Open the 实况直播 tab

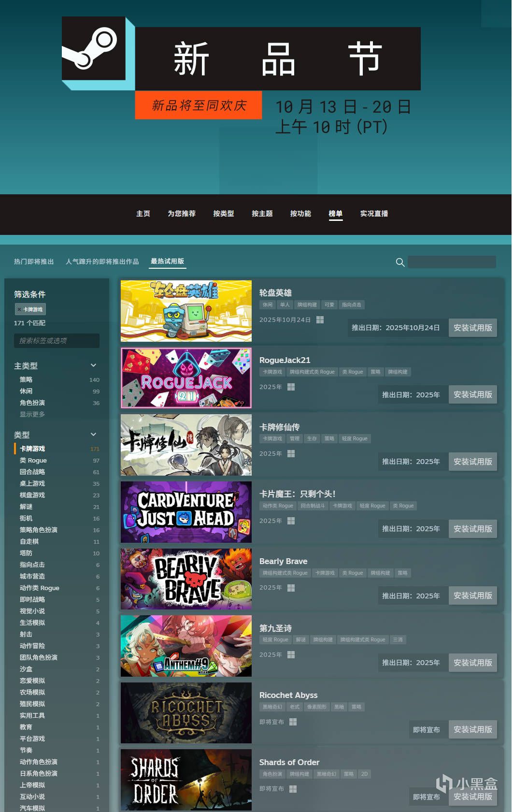tap(374, 214)
